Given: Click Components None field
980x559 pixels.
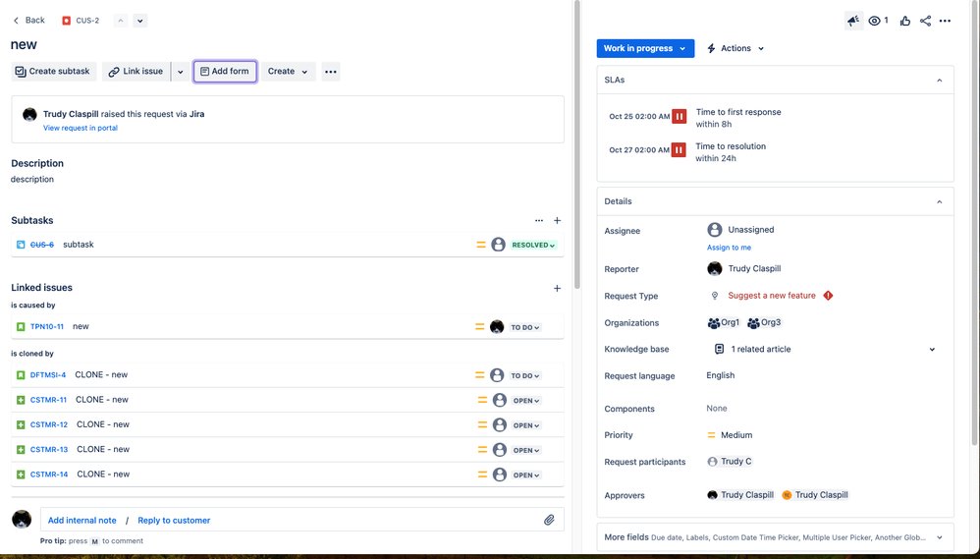Looking at the screenshot, I should [x=717, y=409].
